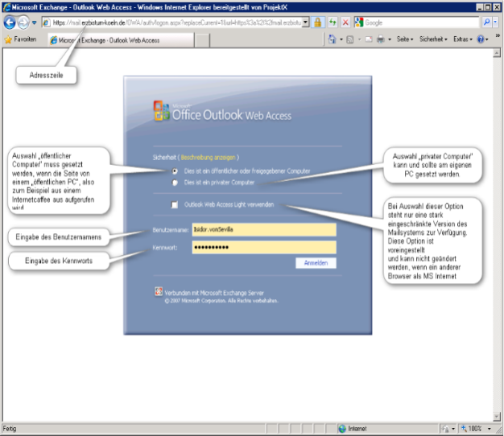The image size is (504, 436).
Task: Click the security padlock icon
Action: tap(317, 23)
